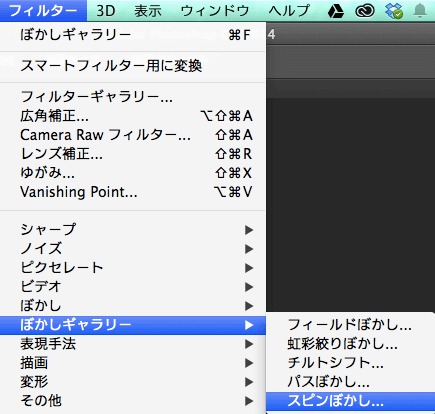Choose スマートフィルター用に変換
Image resolution: width=435 pixels, height=414 pixels.
point(133,66)
